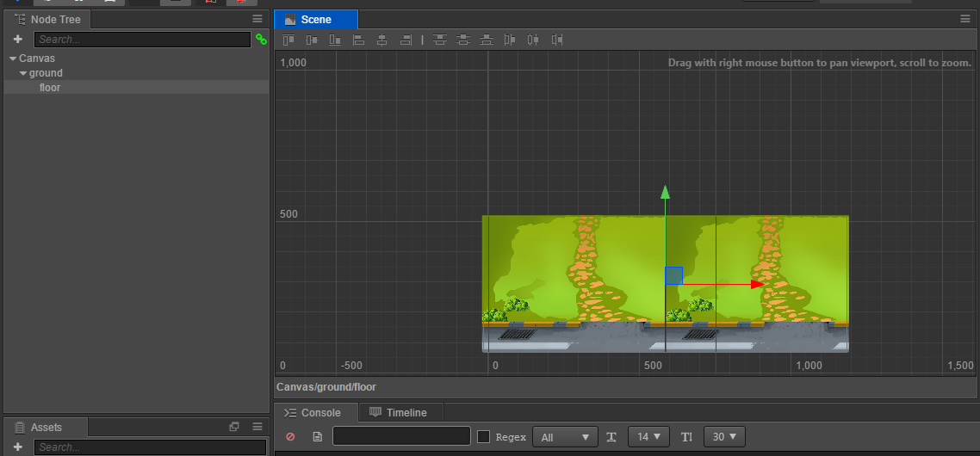Distribute nodes by horizontal centers
980x456 pixels.
coord(532,40)
